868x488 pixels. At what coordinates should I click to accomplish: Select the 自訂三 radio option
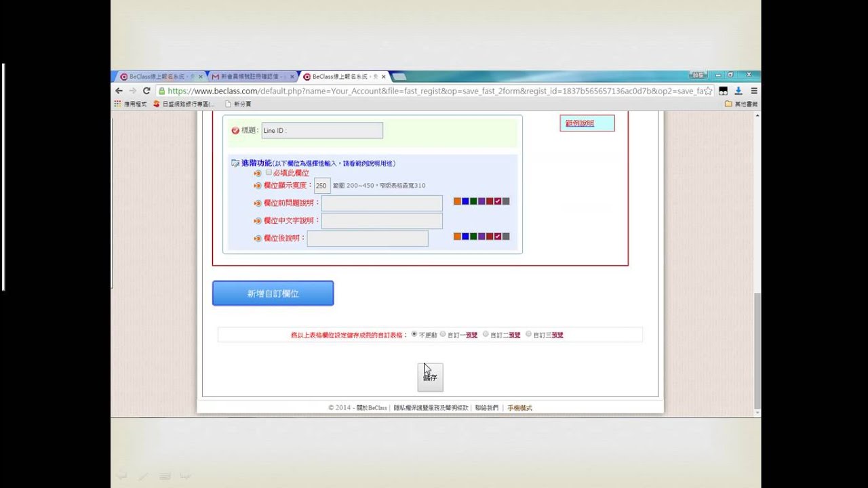pos(528,334)
